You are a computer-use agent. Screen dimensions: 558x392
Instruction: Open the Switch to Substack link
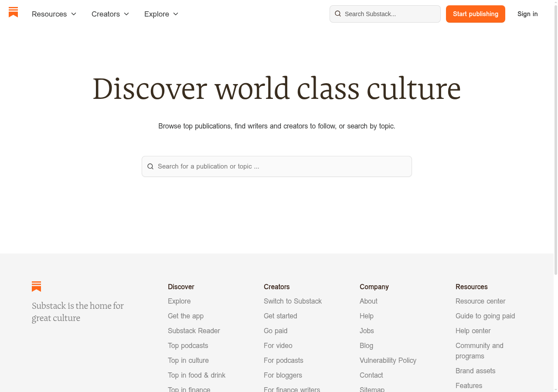[x=293, y=301]
